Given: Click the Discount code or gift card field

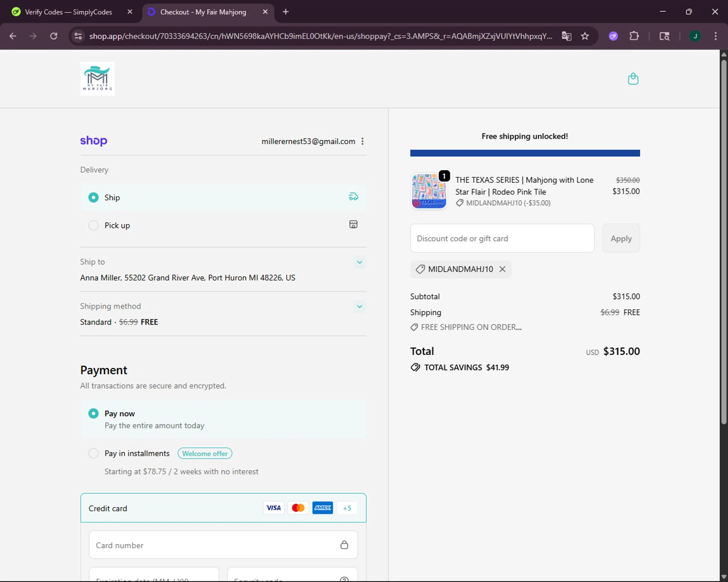Looking at the screenshot, I should click(x=502, y=238).
